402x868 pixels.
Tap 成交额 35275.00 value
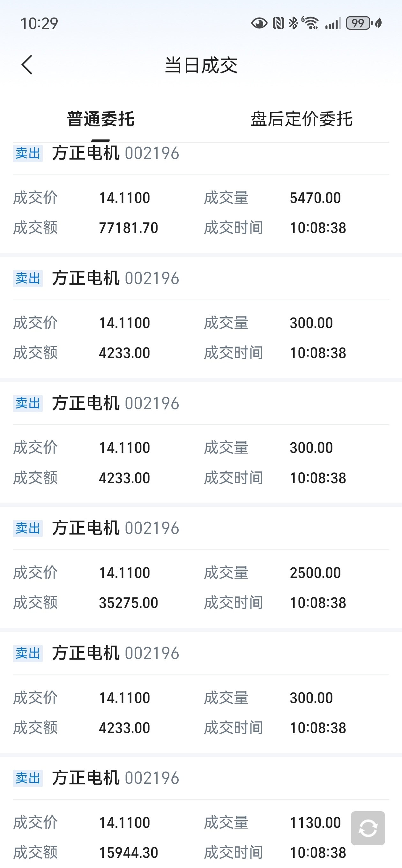click(128, 603)
